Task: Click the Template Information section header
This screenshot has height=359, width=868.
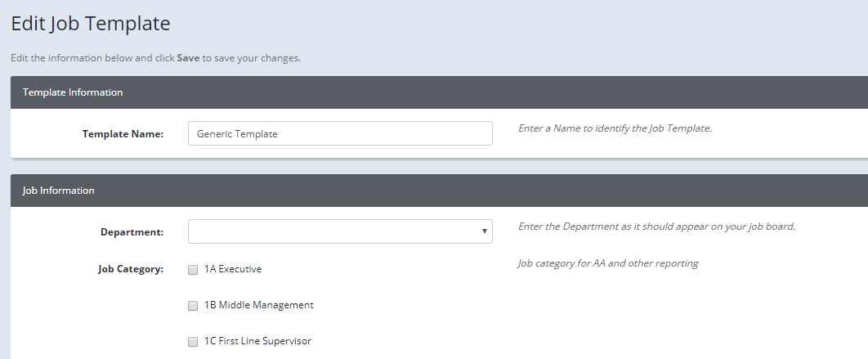Action: (439, 92)
